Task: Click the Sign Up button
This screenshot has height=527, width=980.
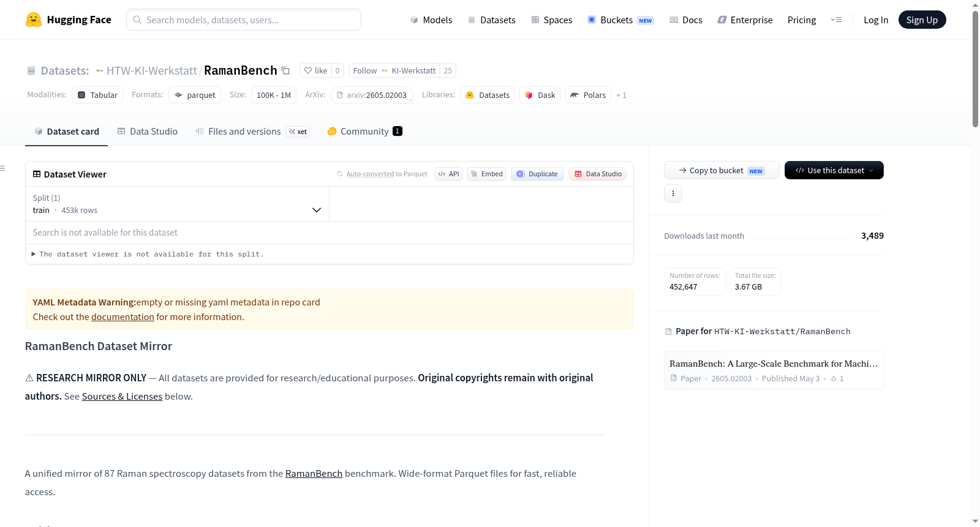Action: [922, 20]
